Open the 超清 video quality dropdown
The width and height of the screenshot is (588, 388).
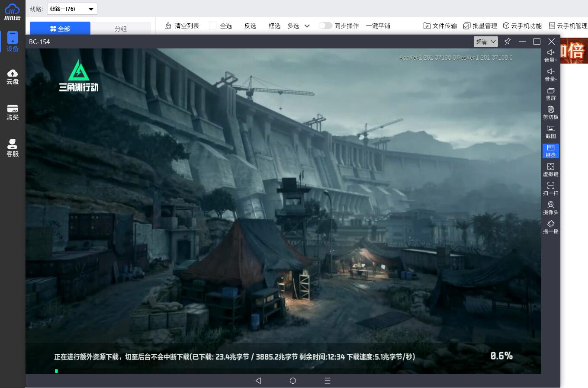click(486, 42)
